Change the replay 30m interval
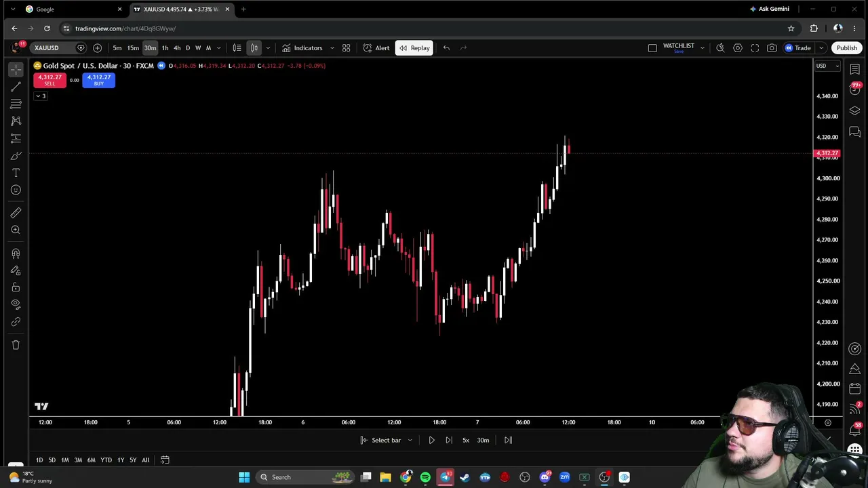The image size is (868, 488). pyautogui.click(x=483, y=441)
